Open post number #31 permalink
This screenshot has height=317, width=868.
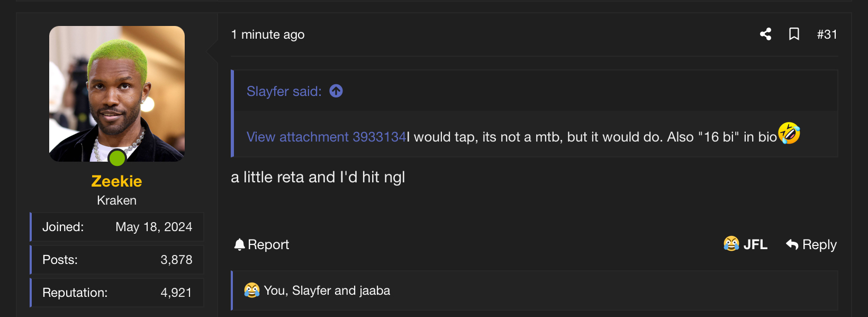pyautogui.click(x=827, y=34)
